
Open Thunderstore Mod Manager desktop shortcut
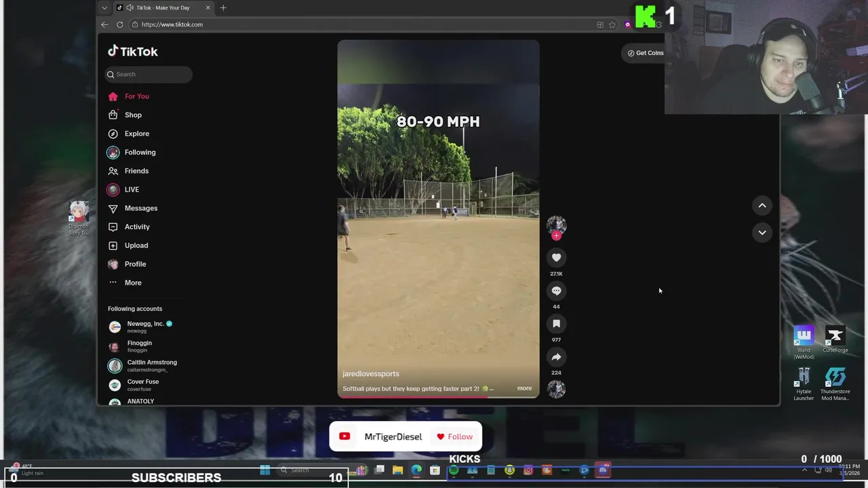[x=835, y=384]
